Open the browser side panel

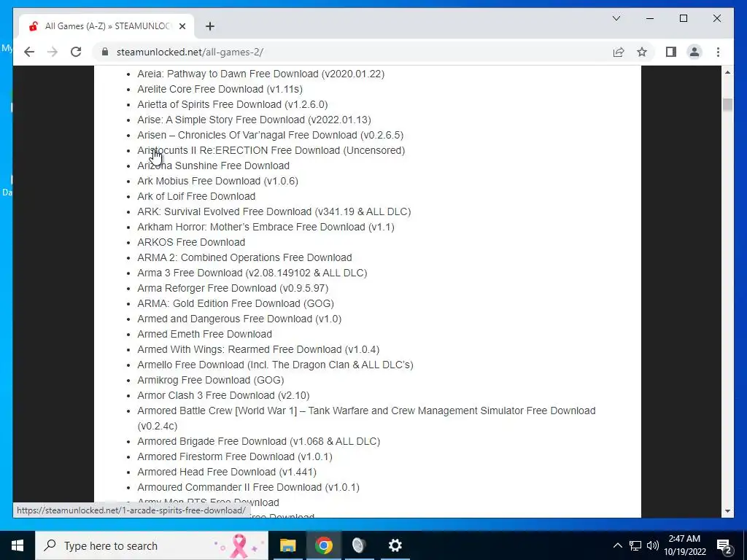click(x=671, y=52)
